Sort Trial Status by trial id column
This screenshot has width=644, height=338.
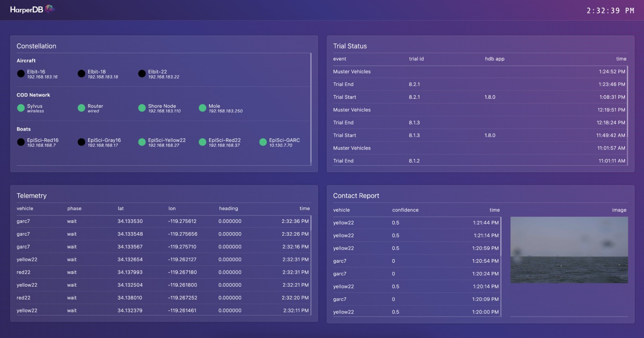(x=416, y=59)
